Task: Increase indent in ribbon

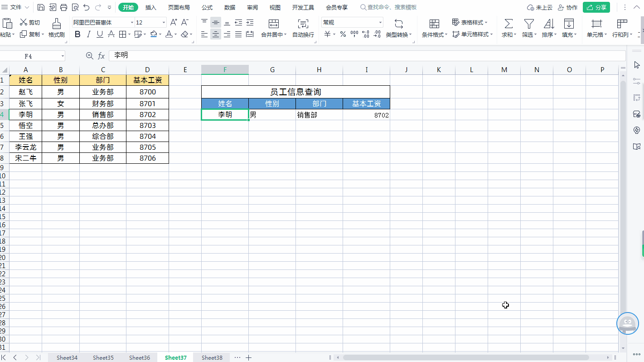Action: 249,22
